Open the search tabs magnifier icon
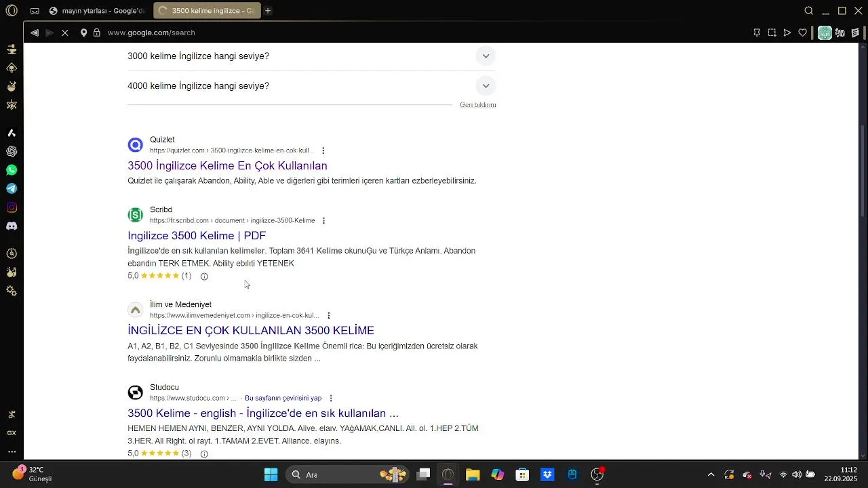The width and height of the screenshot is (868, 488). click(809, 11)
